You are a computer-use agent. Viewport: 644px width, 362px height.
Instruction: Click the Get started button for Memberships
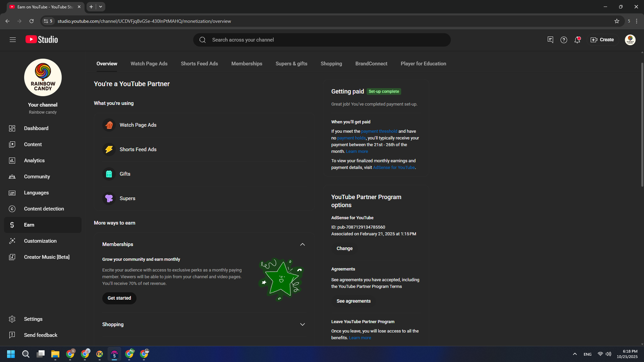(119, 298)
